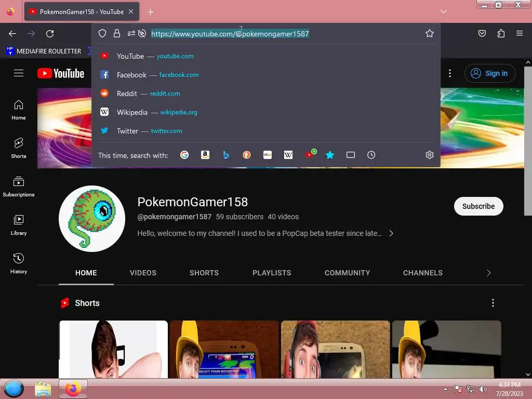Open the CHANNELS tab
532x399 pixels.
[x=423, y=273]
